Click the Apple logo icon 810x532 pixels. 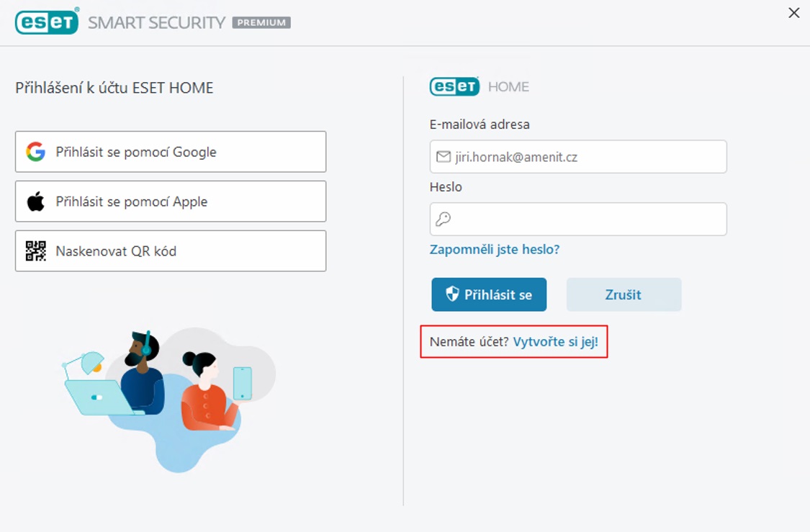point(36,202)
